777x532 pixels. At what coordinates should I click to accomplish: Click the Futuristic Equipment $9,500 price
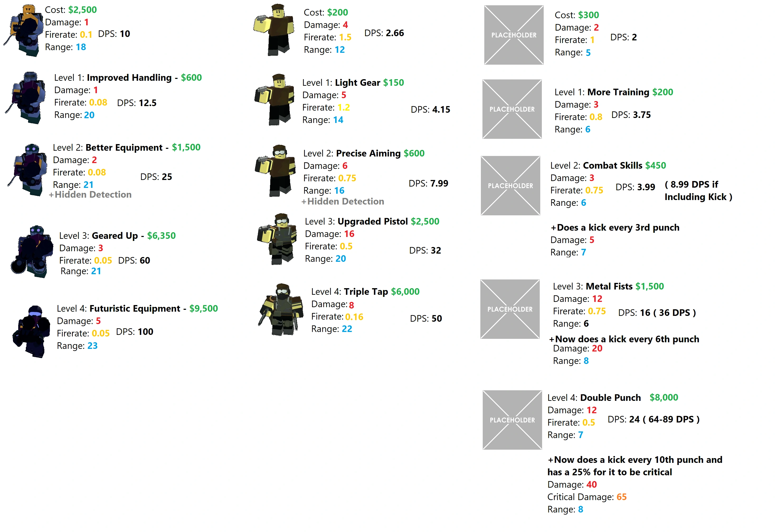coord(203,308)
